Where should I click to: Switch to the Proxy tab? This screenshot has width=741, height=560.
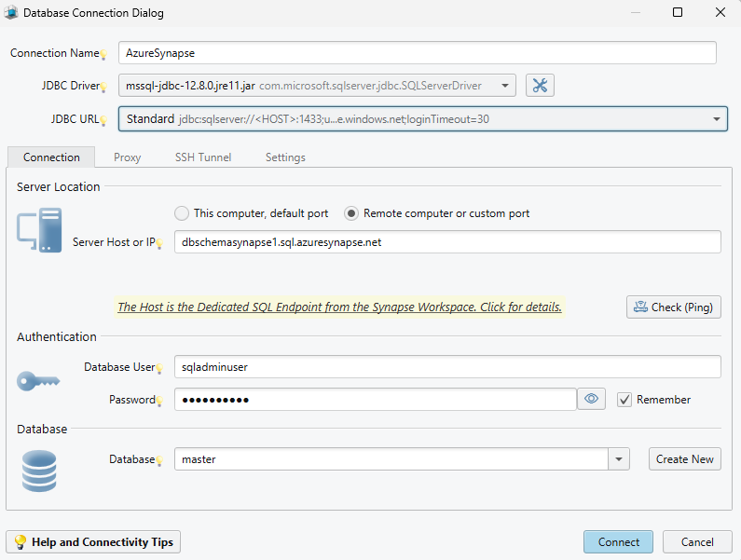click(127, 157)
